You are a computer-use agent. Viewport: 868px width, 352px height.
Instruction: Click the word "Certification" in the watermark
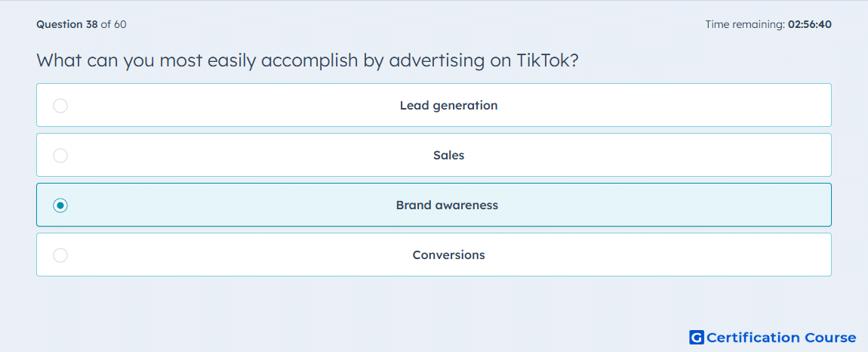[752, 338]
